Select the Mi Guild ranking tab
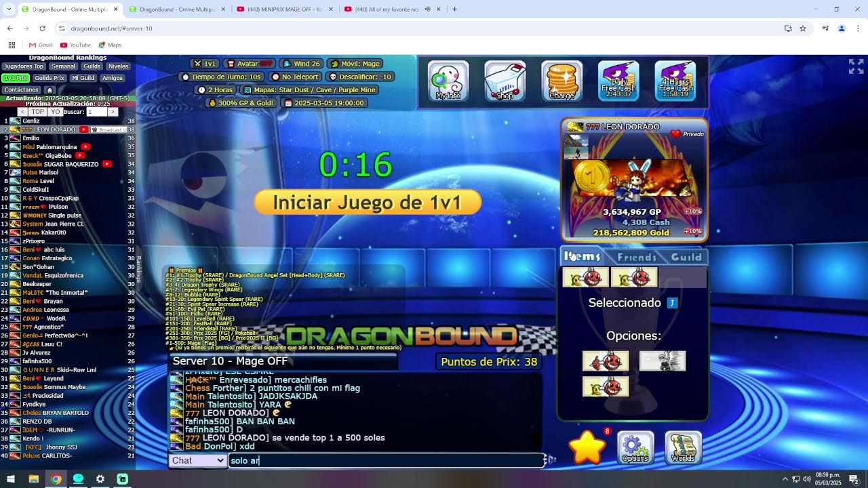The height and width of the screenshot is (488, 868). coord(83,78)
